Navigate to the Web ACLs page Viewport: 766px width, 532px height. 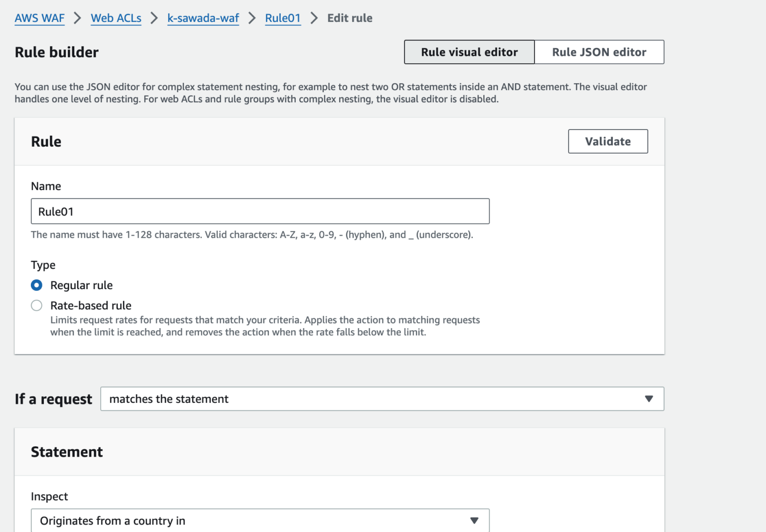point(116,18)
